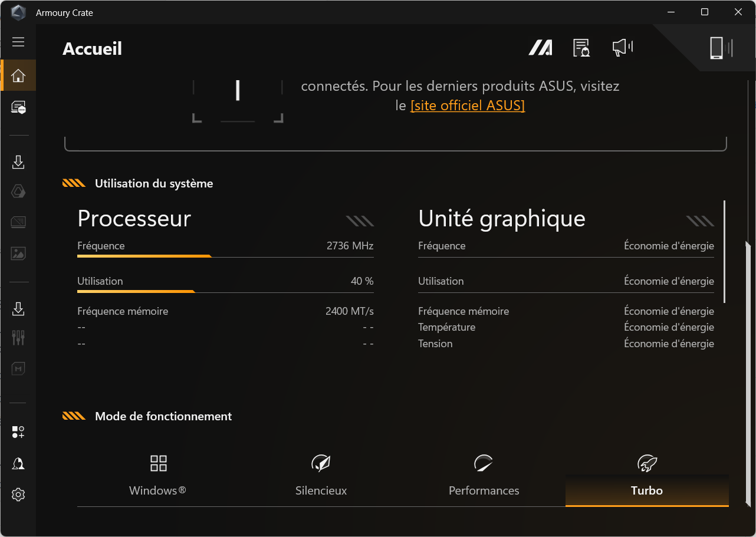Click the 2400 MT/s memory value
Viewport: 756px width, 537px height.
click(350, 311)
